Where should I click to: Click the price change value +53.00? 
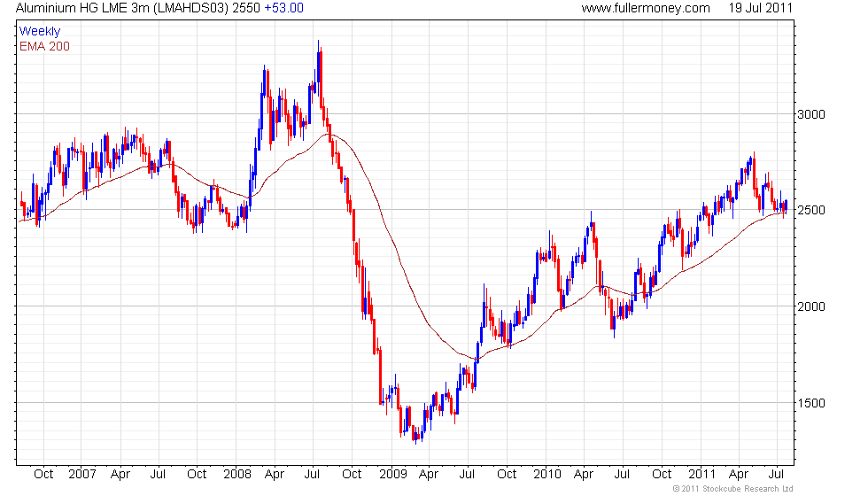click(x=283, y=8)
